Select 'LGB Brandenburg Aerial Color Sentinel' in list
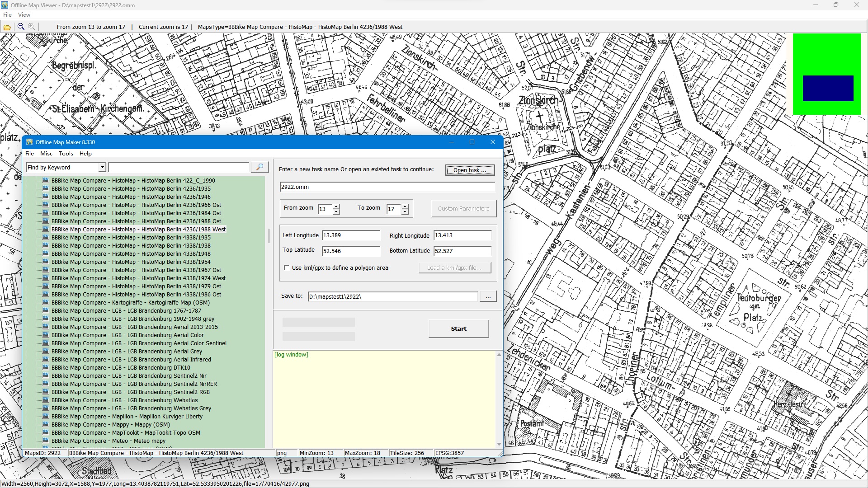 [139, 343]
